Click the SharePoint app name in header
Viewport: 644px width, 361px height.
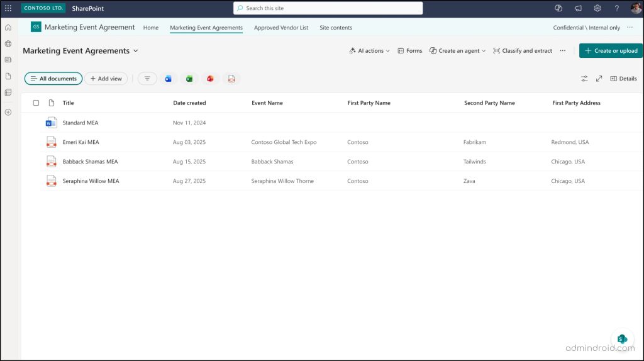pos(88,8)
